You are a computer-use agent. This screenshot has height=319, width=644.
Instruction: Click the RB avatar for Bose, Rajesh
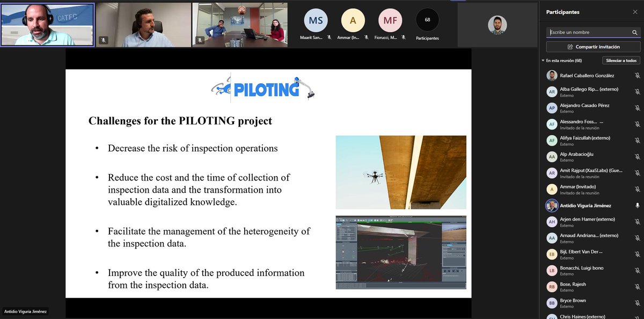click(552, 287)
